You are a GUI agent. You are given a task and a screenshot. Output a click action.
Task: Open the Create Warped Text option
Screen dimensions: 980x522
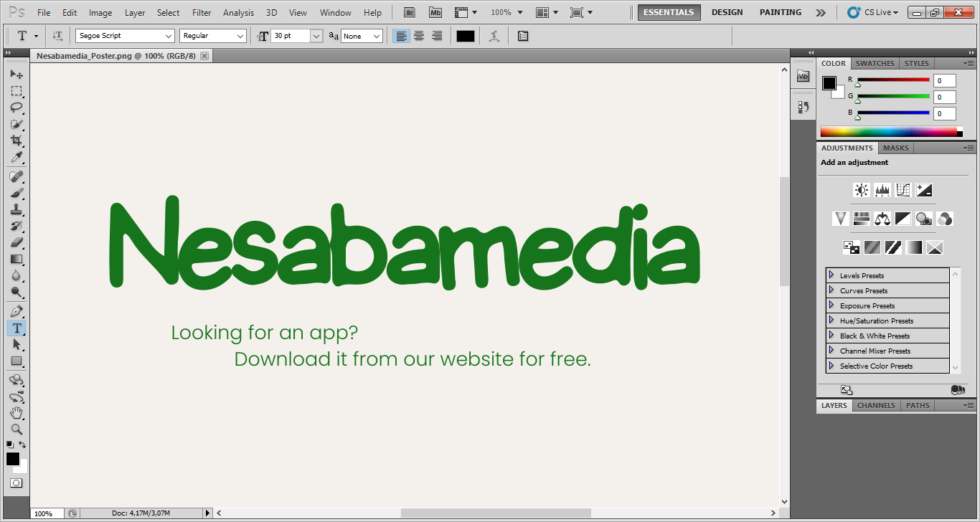point(494,36)
